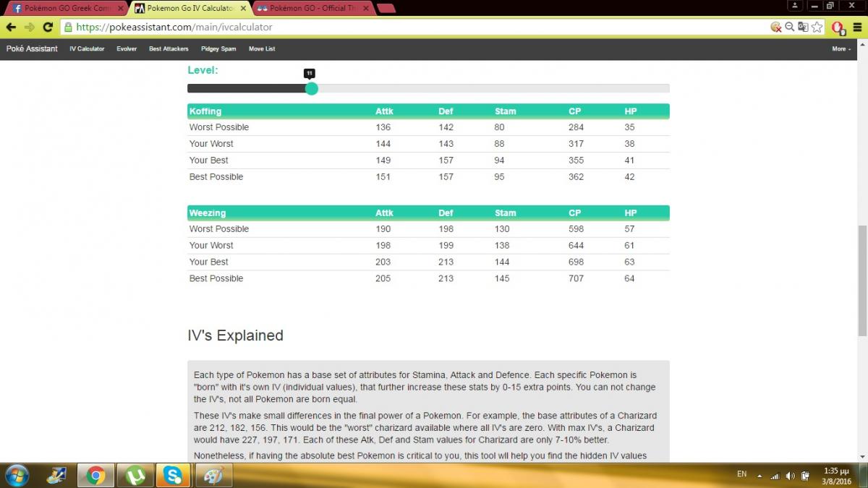The width and height of the screenshot is (868, 488).
Task: Click the Weezing table header name
Action: click(208, 213)
